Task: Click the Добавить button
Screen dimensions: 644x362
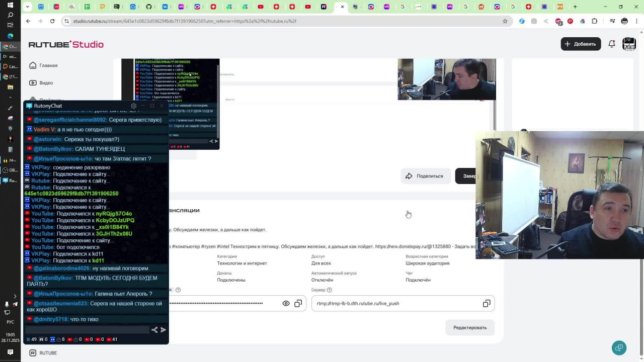Action: (581, 44)
